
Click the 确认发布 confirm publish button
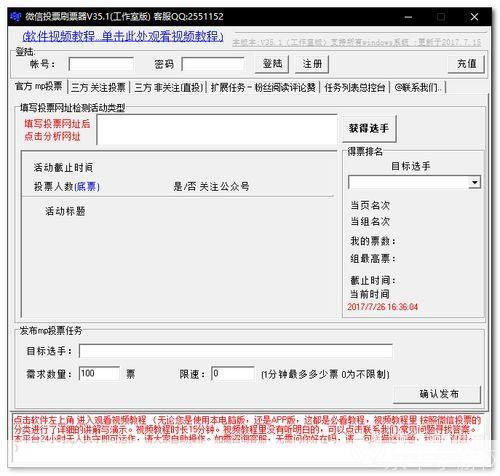pos(437,394)
